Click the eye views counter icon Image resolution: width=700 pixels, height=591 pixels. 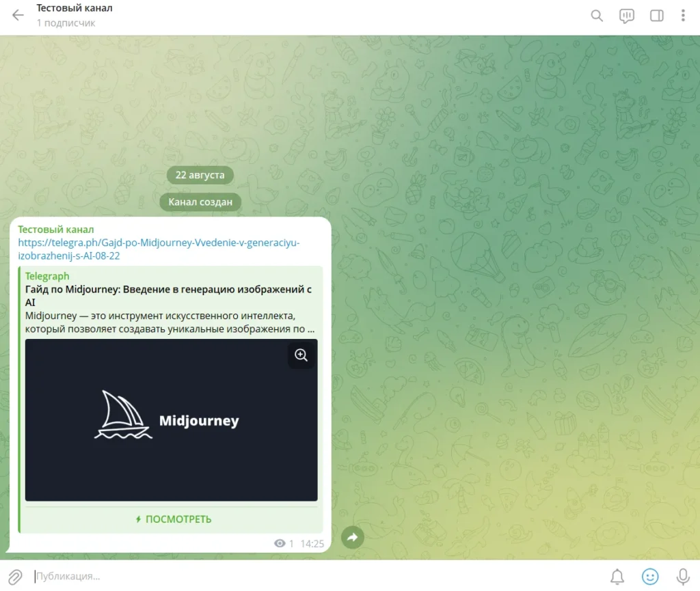pyautogui.click(x=280, y=544)
